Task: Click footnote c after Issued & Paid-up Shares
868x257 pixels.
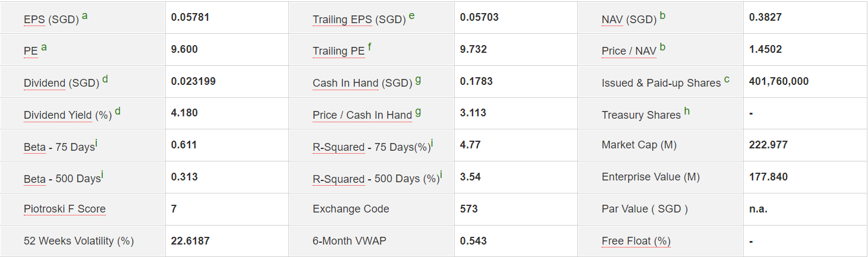Action: pos(727,80)
